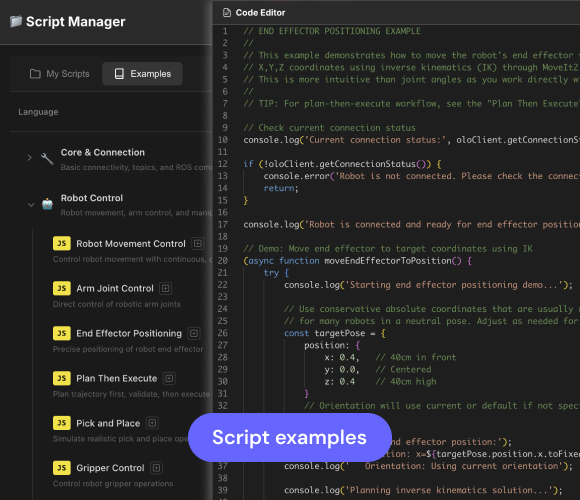The height and width of the screenshot is (500, 580).
Task: Select the Examples tab
Action: [142, 74]
